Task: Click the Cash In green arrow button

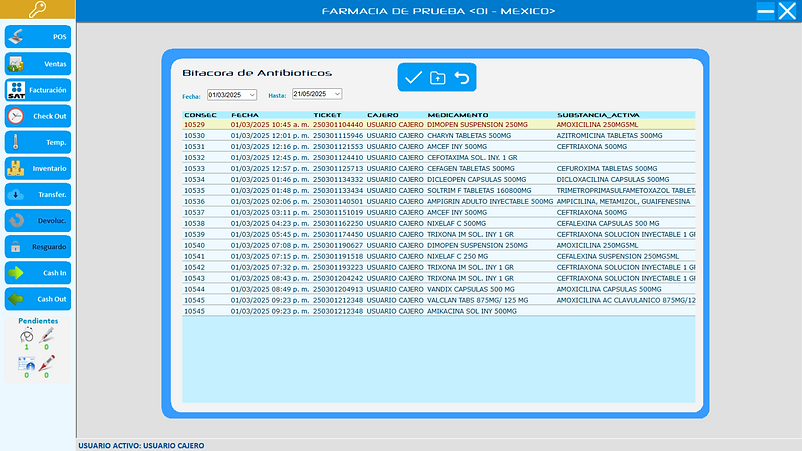Action: tap(38, 273)
